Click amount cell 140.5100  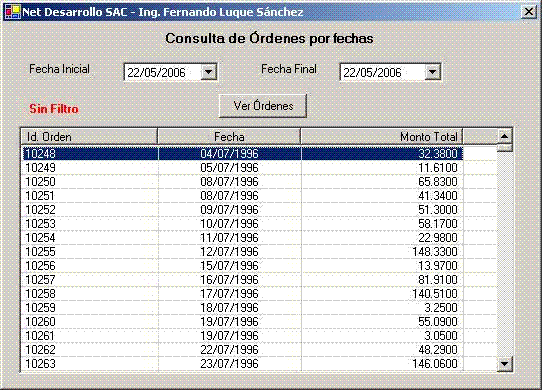382,294
